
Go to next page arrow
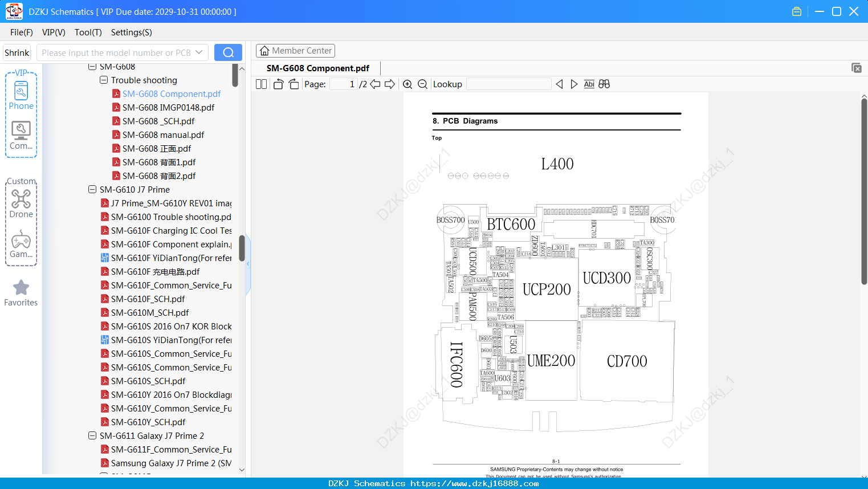coord(390,84)
